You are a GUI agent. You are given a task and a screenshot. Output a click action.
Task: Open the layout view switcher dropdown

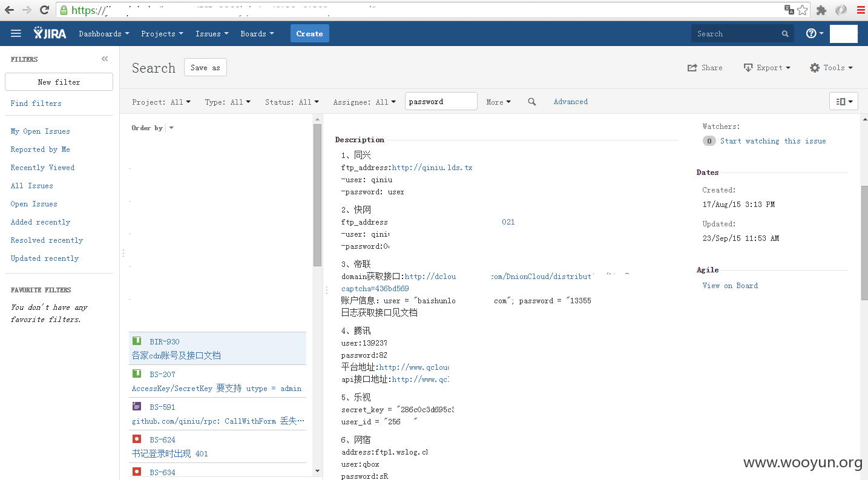pos(844,102)
